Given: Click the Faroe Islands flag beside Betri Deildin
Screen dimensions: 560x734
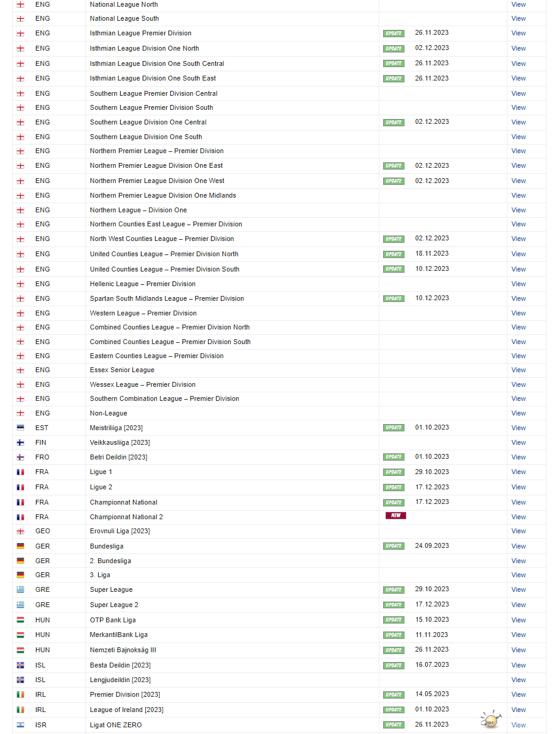Looking at the screenshot, I should 21,457.
